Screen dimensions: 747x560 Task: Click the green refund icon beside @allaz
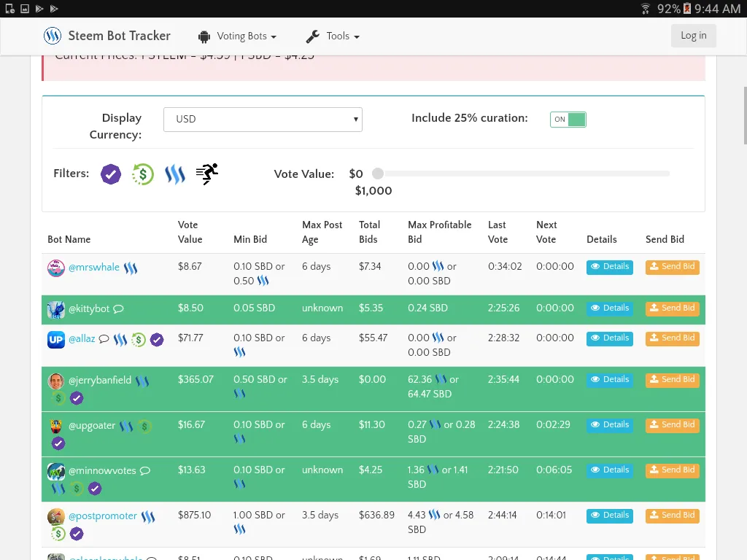pyautogui.click(x=138, y=340)
